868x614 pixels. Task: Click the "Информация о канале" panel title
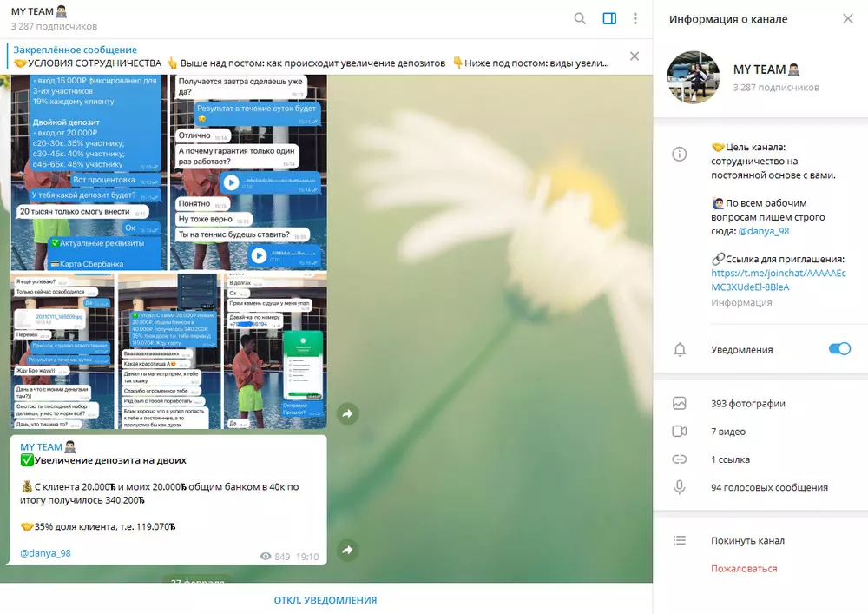pyautogui.click(x=728, y=19)
